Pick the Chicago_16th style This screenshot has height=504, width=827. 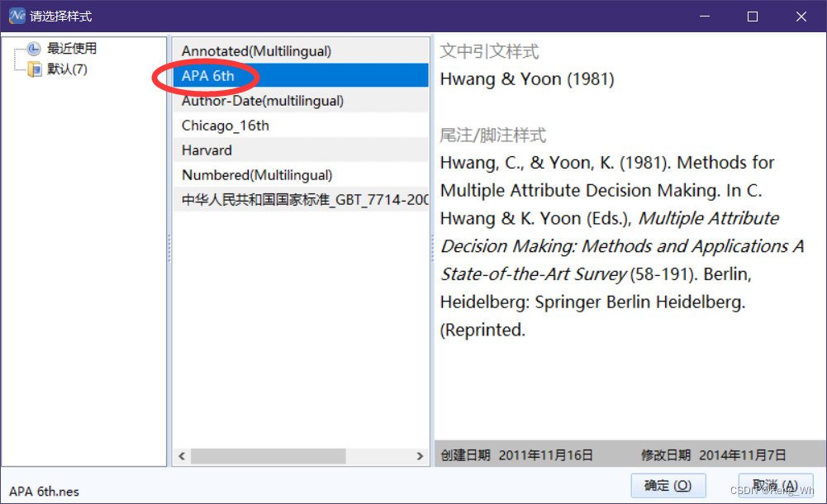click(x=301, y=125)
